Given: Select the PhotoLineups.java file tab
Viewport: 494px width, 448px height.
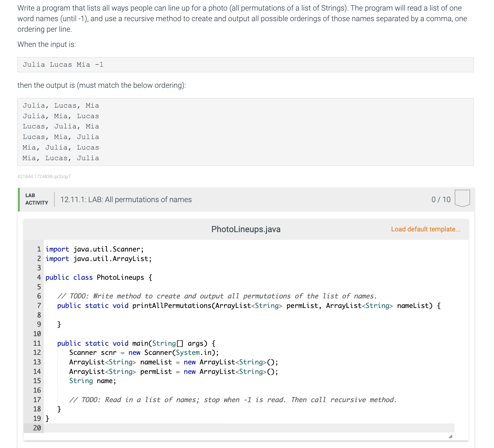Looking at the screenshot, I should [x=246, y=229].
